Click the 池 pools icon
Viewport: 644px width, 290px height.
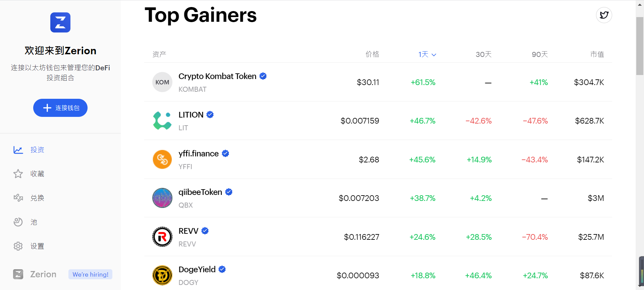click(18, 222)
